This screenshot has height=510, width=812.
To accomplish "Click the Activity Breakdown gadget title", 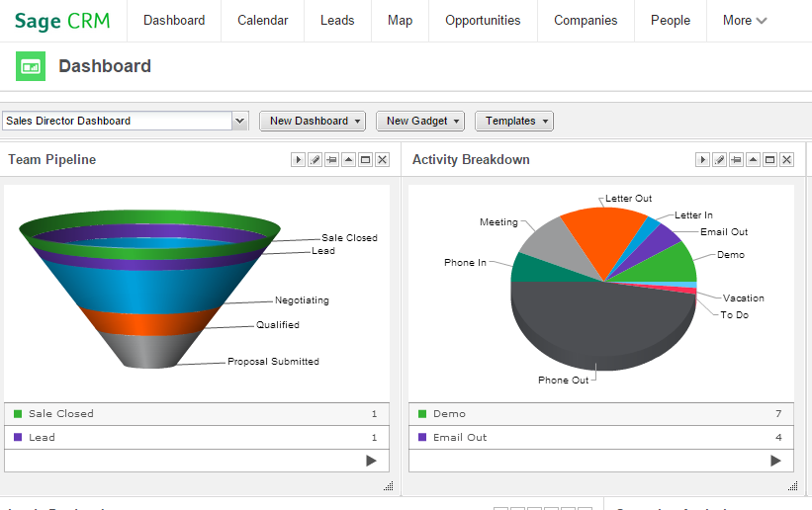I will 471,159.
